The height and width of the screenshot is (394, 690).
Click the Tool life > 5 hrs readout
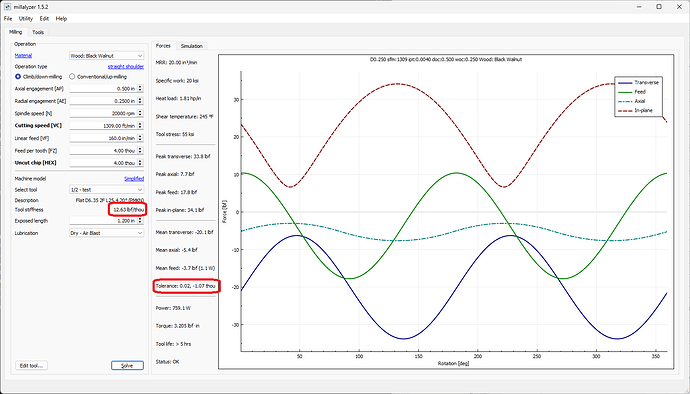click(x=173, y=344)
